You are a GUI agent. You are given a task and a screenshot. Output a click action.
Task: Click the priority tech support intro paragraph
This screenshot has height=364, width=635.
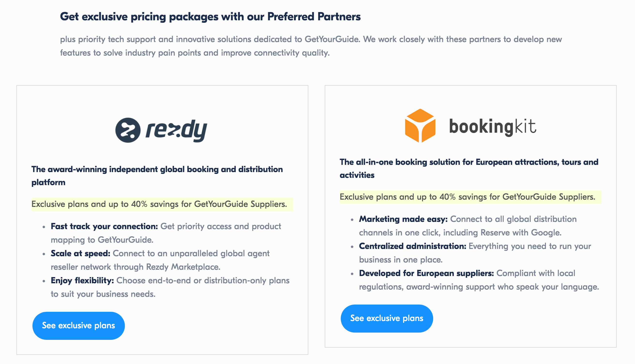pyautogui.click(x=311, y=46)
